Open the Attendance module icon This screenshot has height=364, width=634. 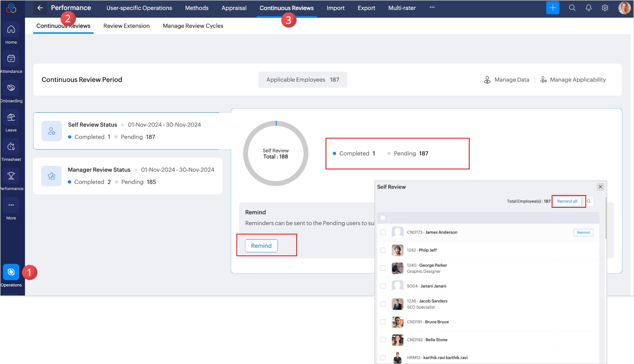point(11,59)
